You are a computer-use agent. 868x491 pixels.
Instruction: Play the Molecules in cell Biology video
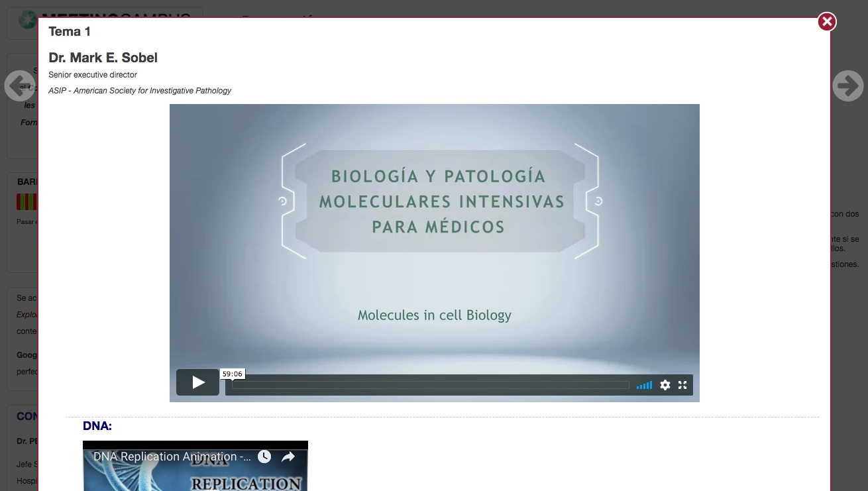[x=197, y=382]
